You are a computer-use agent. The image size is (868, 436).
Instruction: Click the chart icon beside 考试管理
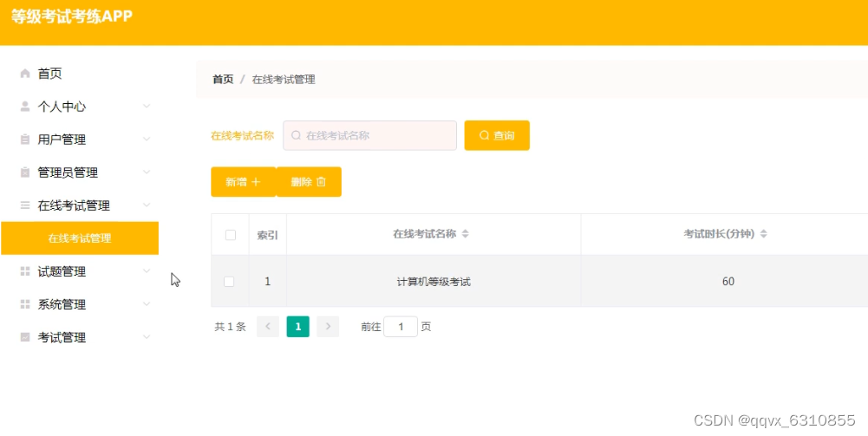pyautogui.click(x=25, y=337)
